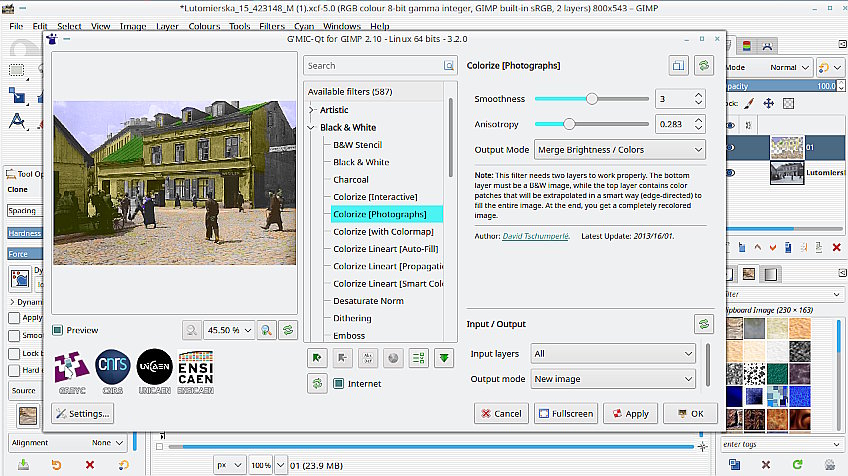
Task: Reset Input / Output settings with refresh icon
Action: [704, 324]
